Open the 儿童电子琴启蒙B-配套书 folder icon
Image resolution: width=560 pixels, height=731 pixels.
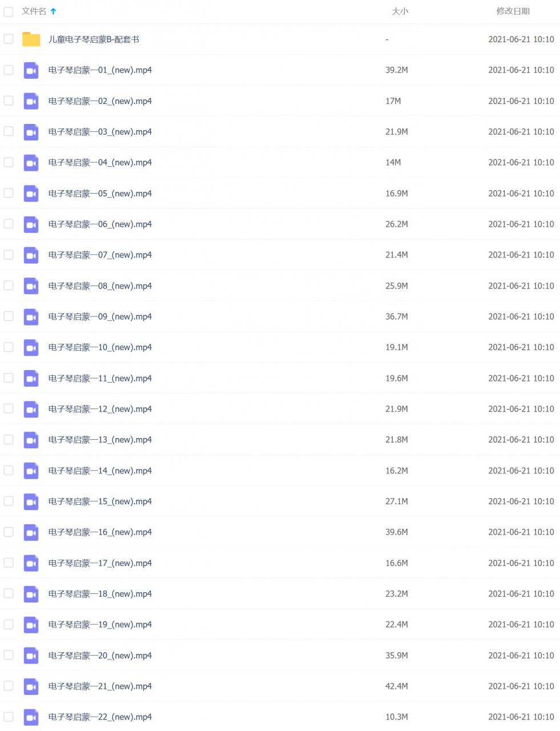tap(31, 39)
